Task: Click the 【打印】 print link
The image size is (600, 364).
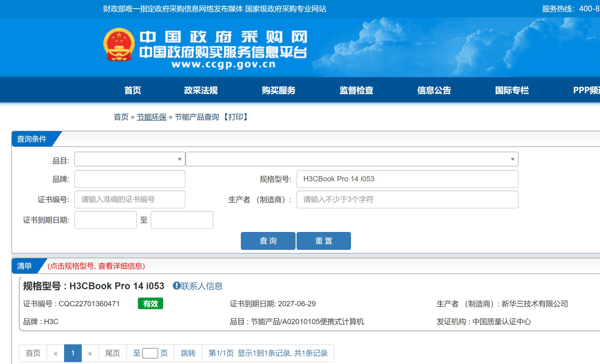Action: pos(235,117)
